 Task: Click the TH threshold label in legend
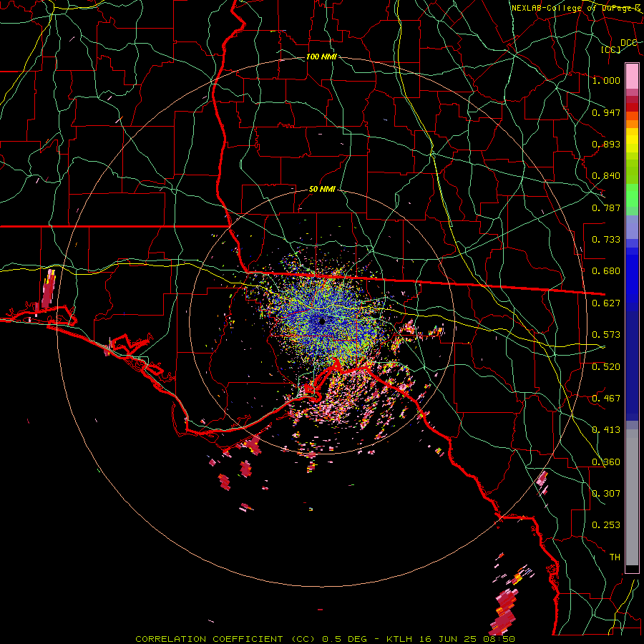click(615, 557)
